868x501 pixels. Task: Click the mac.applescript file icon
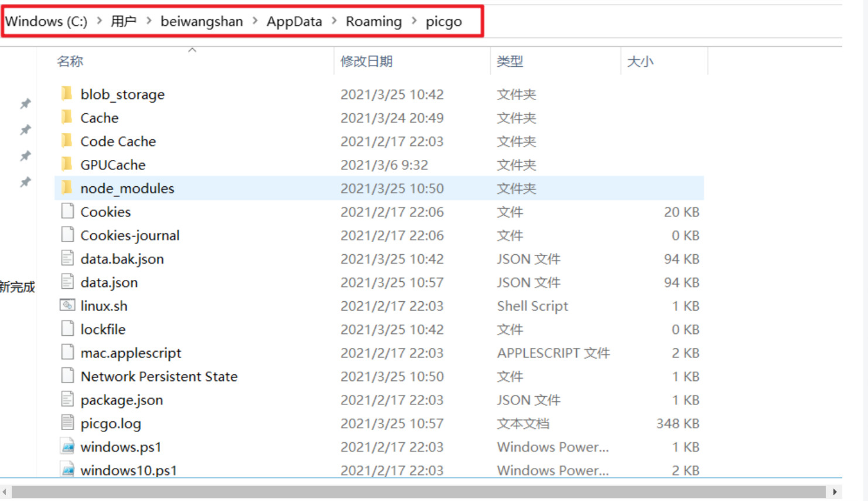[x=67, y=352]
